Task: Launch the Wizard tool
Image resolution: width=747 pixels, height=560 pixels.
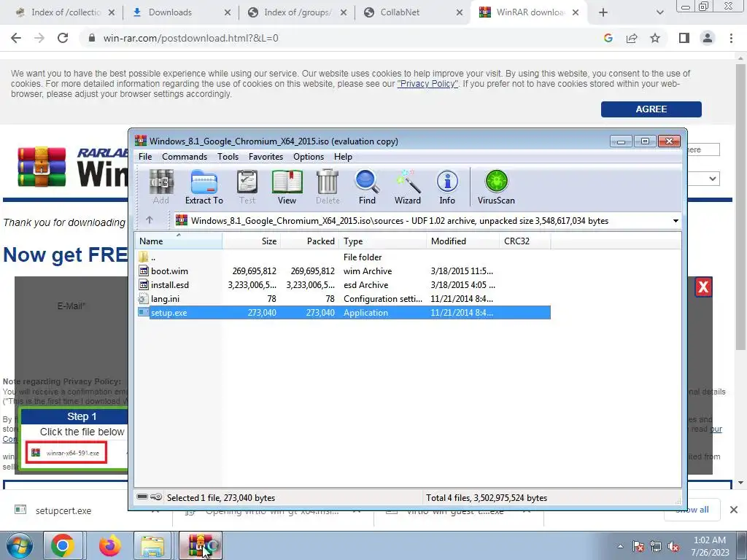Action: [x=407, y=187]
